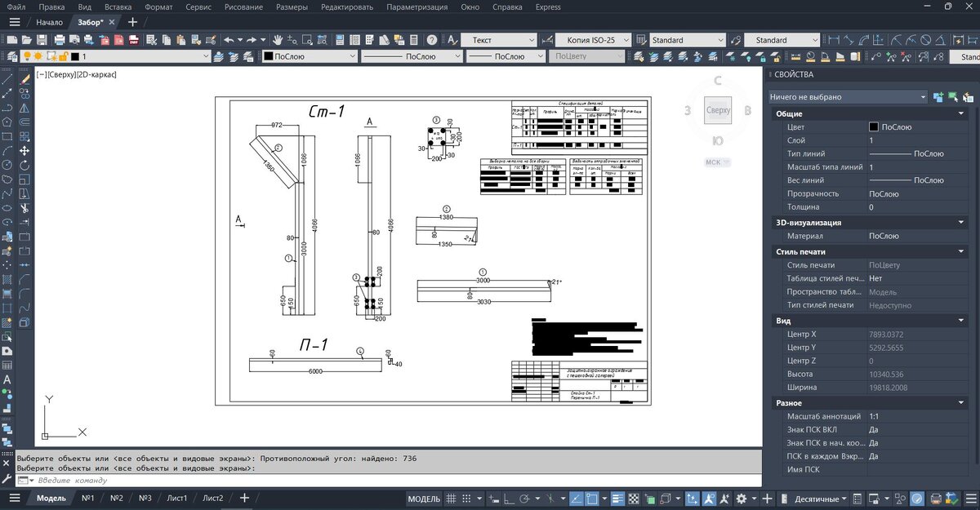Click the Plot (print) icon
This screenshot has height=510, width=980.
click(60, 39)
